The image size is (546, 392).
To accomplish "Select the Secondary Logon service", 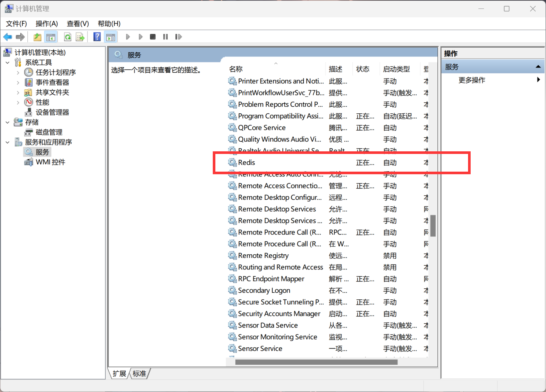I will coord(327,290).
